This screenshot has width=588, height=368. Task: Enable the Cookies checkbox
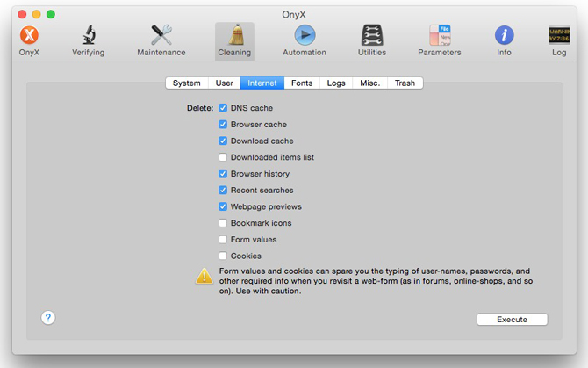pyautogui.click(x=223, y=256)
